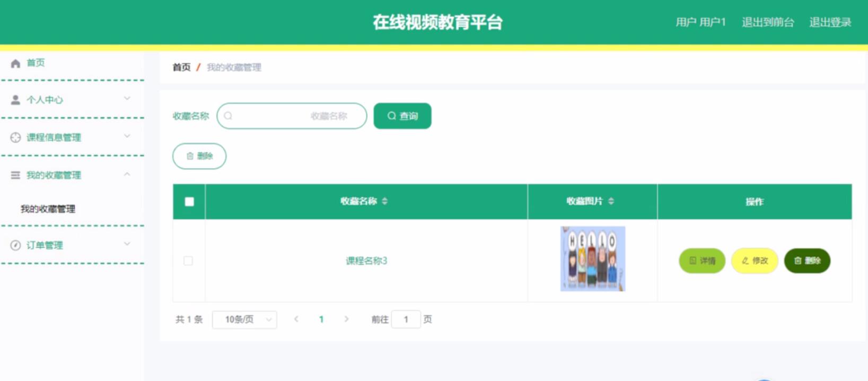This screenshot has width=868, height=381.
Task: Collapse the 我的收藏管理 menu chevron
Action: [x=127, y=174]
